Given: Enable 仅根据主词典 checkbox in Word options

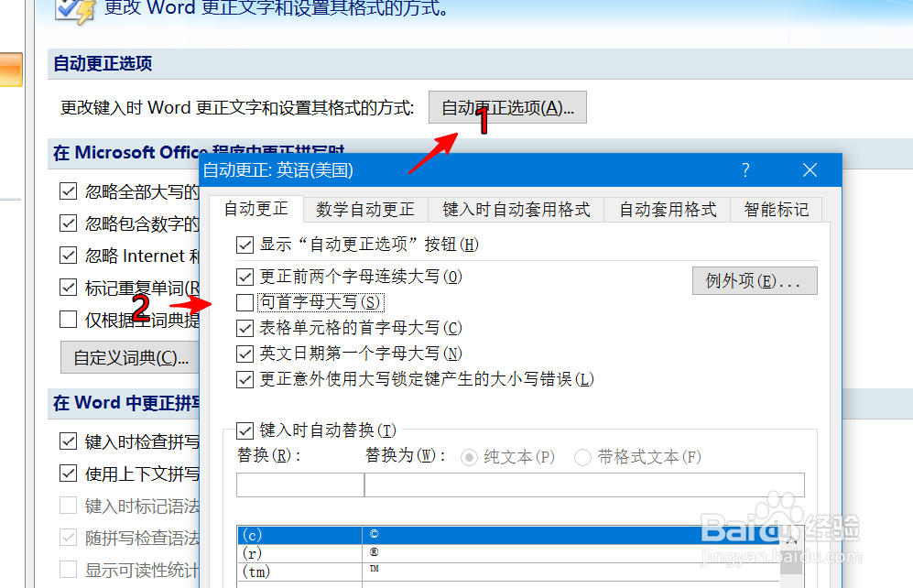Looking at the screenshot, I should [x=68, y=319].
